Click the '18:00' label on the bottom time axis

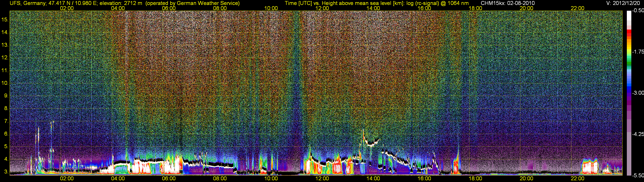tap(475, 179)
